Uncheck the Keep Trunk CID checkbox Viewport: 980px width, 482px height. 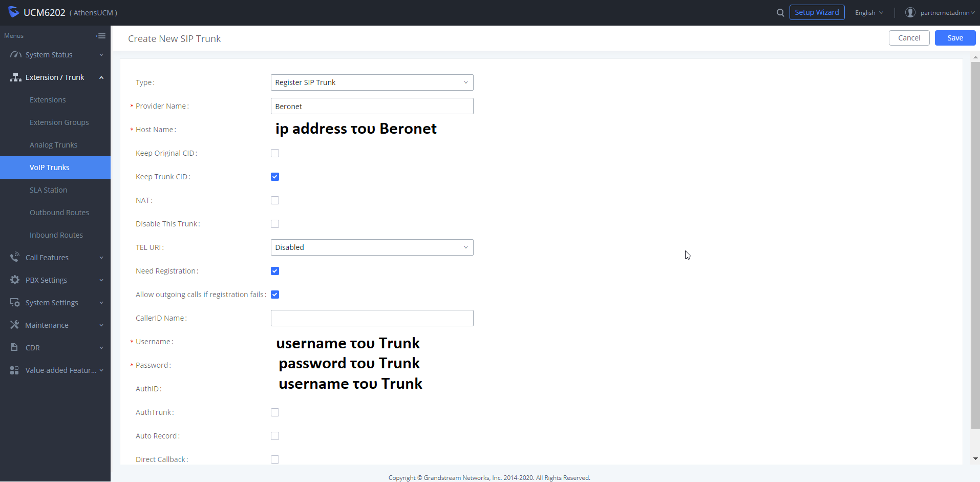pos(275,177)
